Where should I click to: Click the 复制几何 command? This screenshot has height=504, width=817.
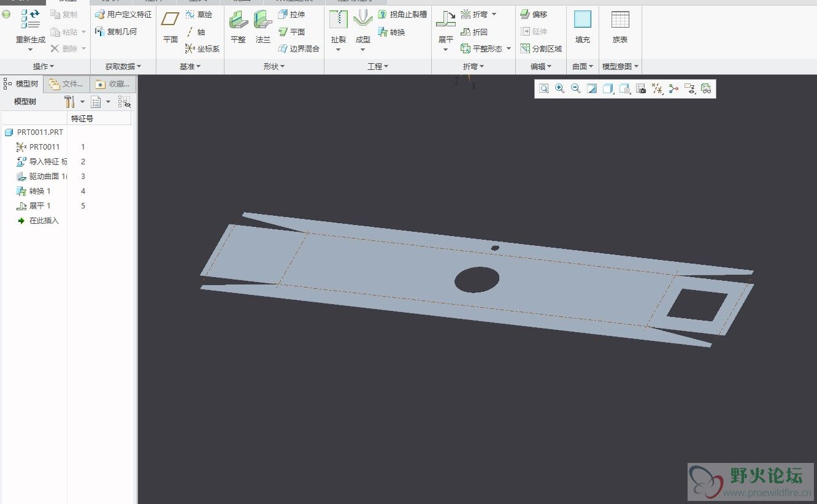[116, 31]
